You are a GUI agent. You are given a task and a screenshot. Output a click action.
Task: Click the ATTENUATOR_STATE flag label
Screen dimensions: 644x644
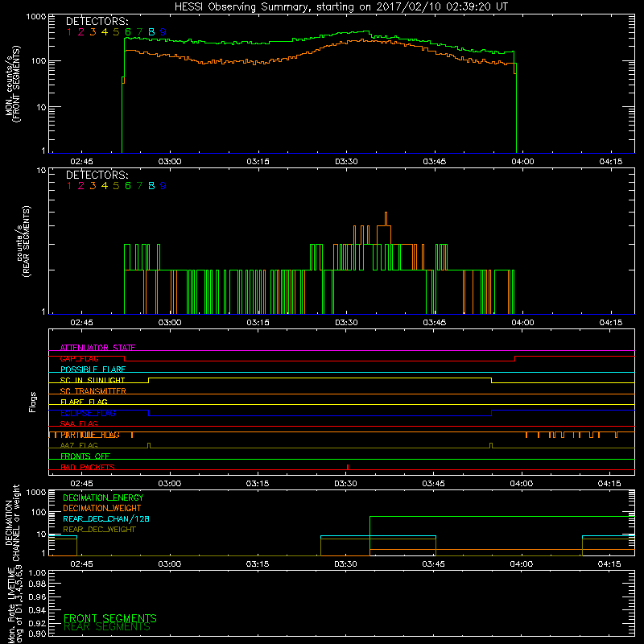click(97, 348)
